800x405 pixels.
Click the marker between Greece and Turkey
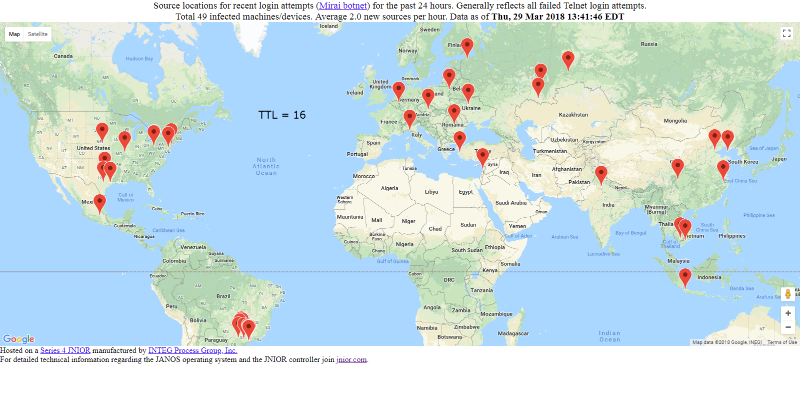click(x=460, y=141)
